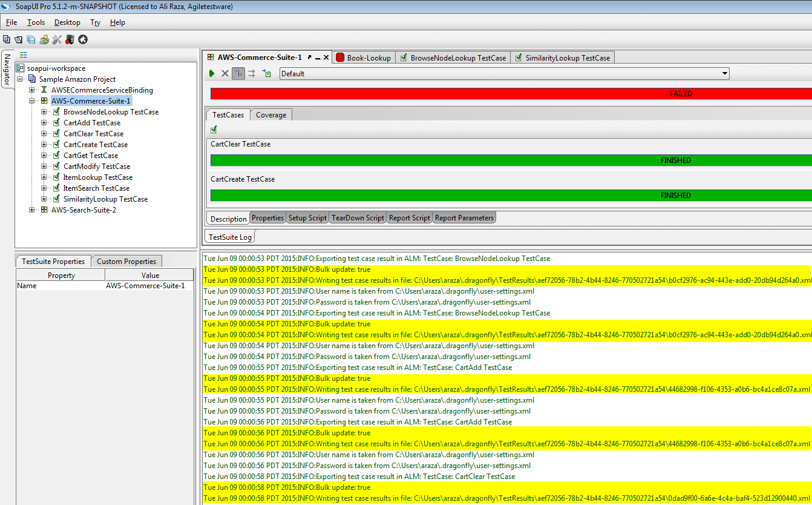Image resolution: width=812 pixels, height=505 pixels.
Task: Switch to the Coverage tab
Action: tap(270, 115)
